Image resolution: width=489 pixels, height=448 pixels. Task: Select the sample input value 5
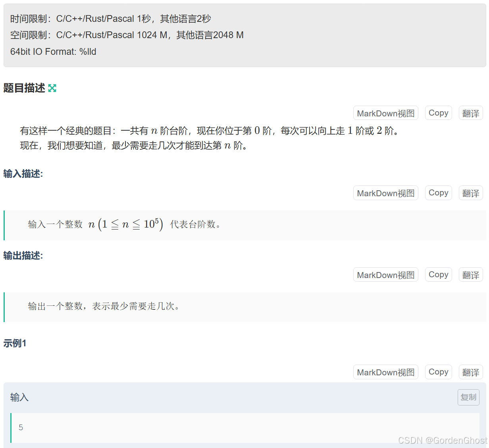(21, 428)
